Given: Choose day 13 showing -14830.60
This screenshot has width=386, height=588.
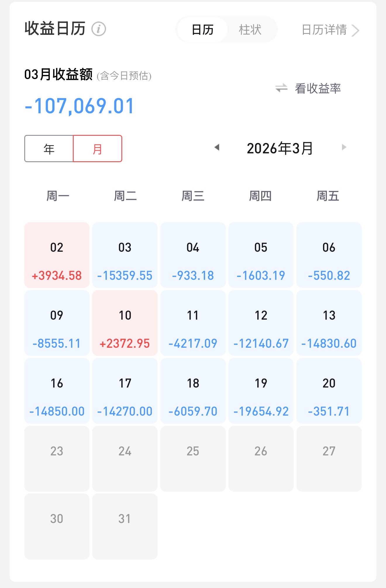Looking at the screenshot, I should [x=329, y=323].
